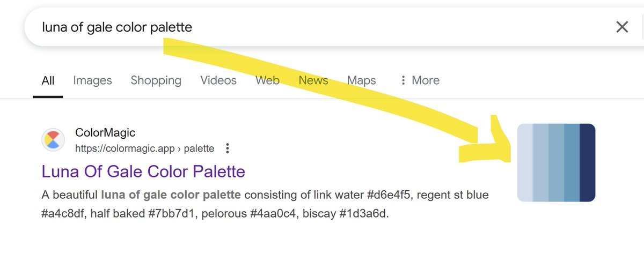Open the Videos tab
The width and height of the screenshot is (644, 269).
pyautogui.click(x=218, y=80)
